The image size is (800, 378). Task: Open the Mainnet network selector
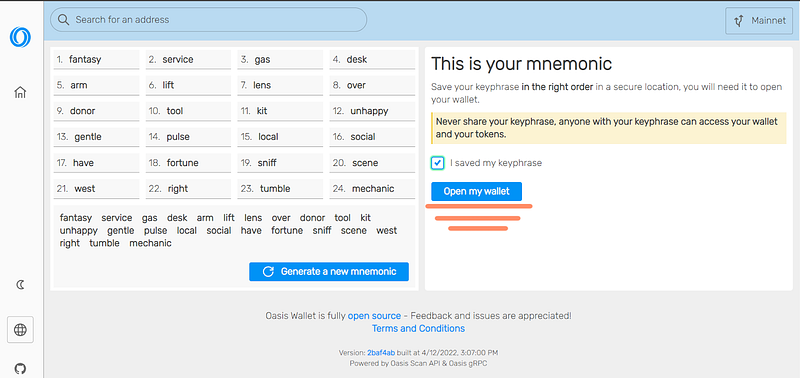pyautogui.click(x=759, y=21)
